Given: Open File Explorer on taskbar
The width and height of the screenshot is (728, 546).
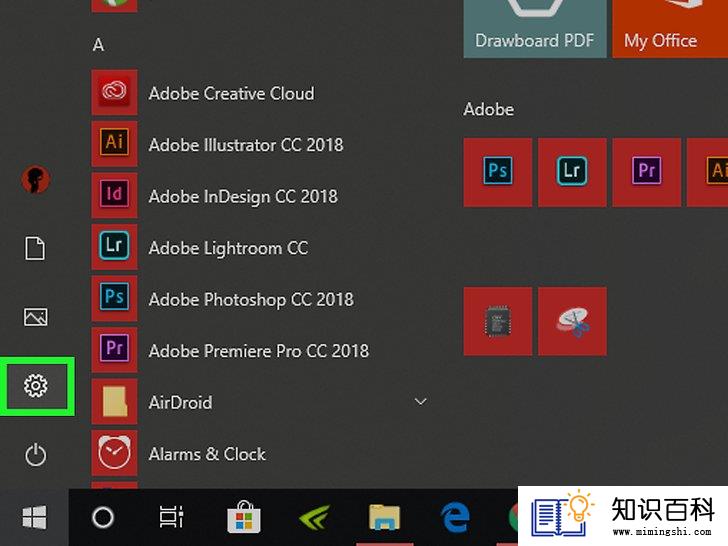Looking at the screenshot, I should tap(384, 517).
